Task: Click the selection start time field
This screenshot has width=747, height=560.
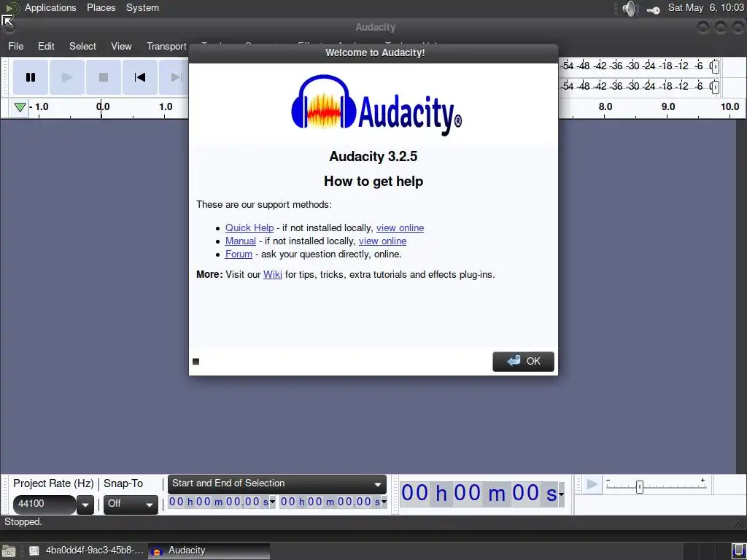Action: (219, 502)
